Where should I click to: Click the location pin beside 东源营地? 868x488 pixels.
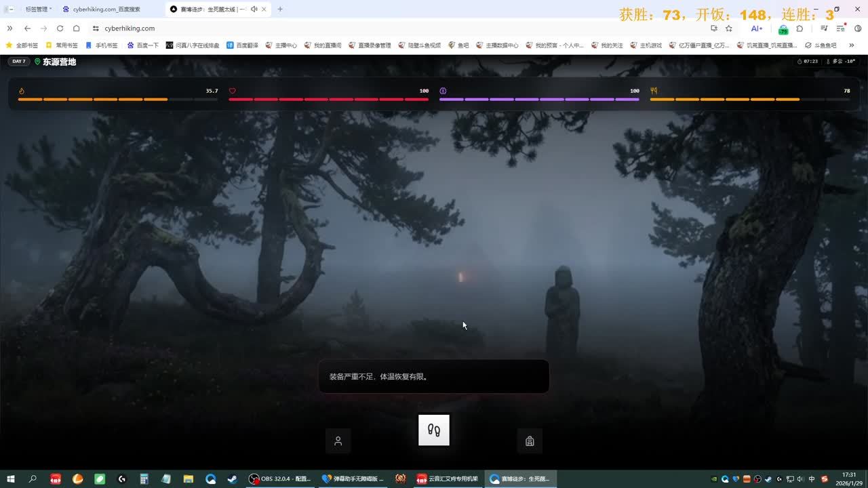coord(37,62)
